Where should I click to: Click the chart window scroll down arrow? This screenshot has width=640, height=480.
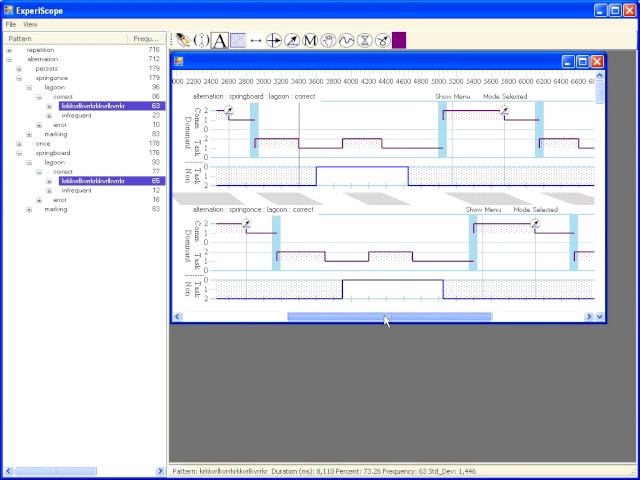600,316
